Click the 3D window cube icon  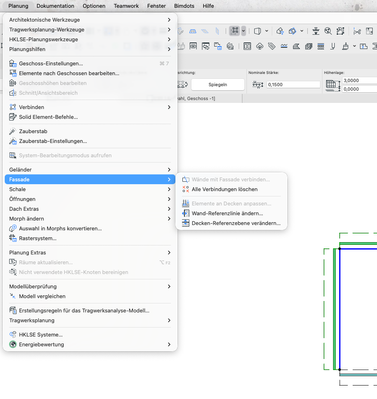(257, 31)
